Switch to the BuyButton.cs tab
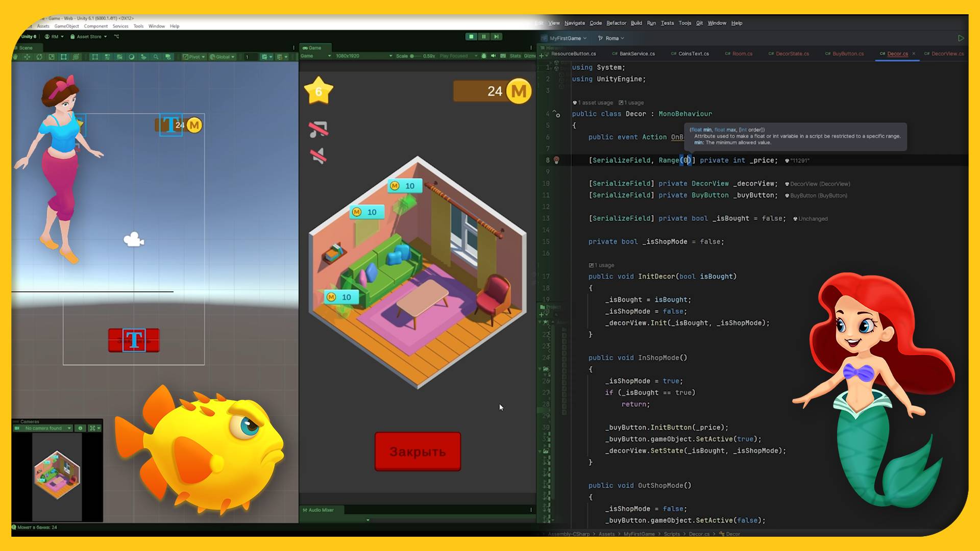This screenshot has height=551, width=980. [845, 54]
